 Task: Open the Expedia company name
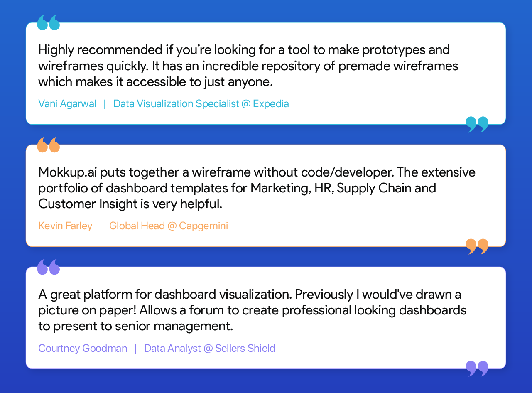(271, 103)
